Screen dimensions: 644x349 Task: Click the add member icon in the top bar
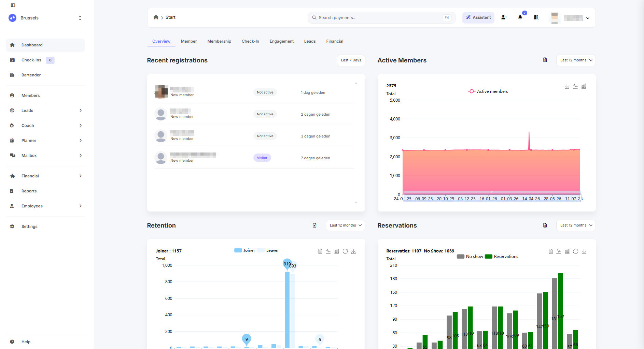coord(504,17)
